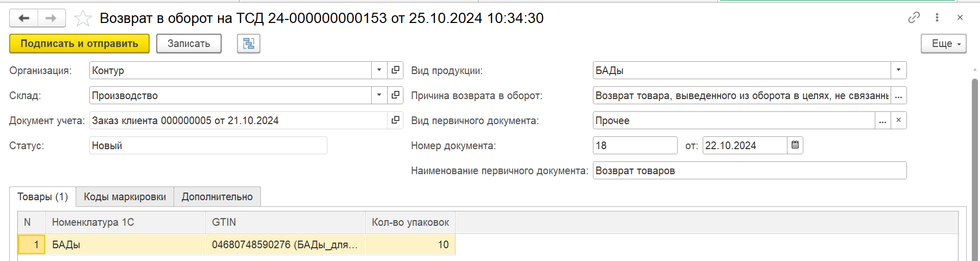
Task: Switch to the Дополнительно tab
Action: click(x=217, y=197)
